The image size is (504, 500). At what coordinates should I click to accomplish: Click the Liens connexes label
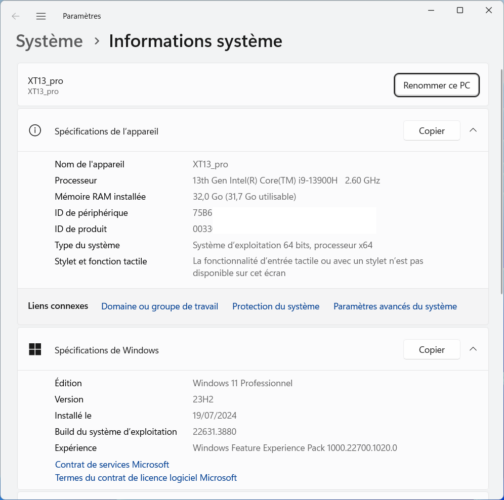coord(58,306)
